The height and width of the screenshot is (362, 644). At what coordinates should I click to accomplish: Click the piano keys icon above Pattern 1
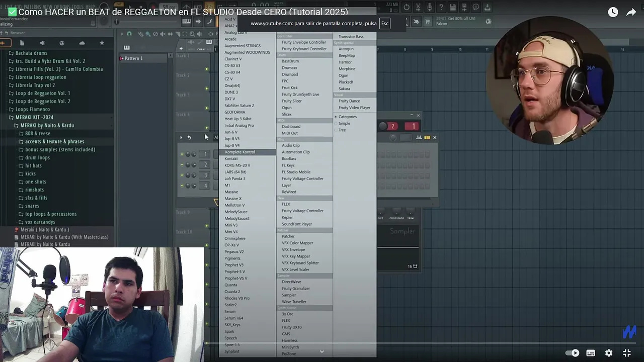(x=126, y=48)
